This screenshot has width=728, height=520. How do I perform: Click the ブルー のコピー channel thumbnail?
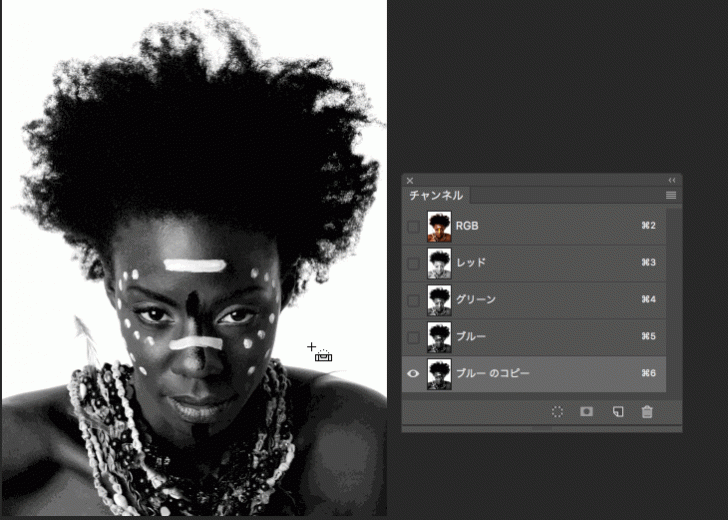[x=439, y=373]
